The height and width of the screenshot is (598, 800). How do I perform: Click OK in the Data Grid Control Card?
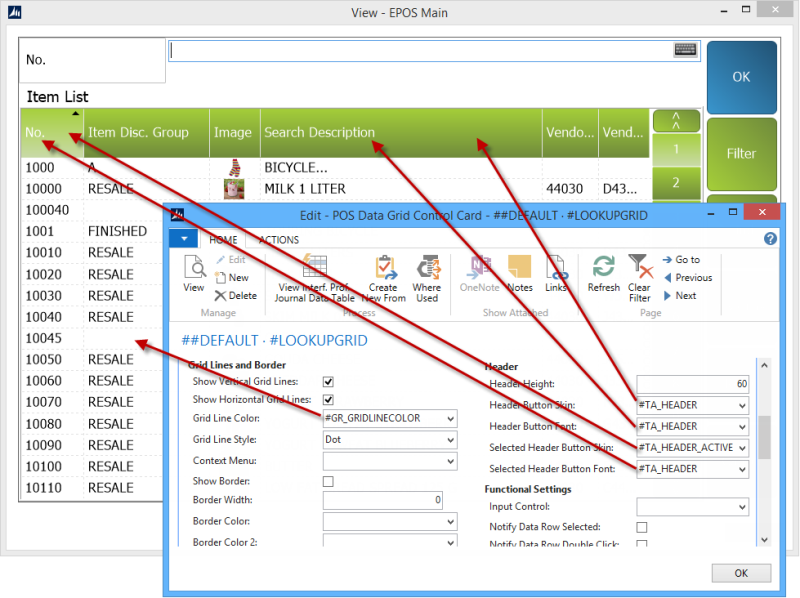[741, 573]
